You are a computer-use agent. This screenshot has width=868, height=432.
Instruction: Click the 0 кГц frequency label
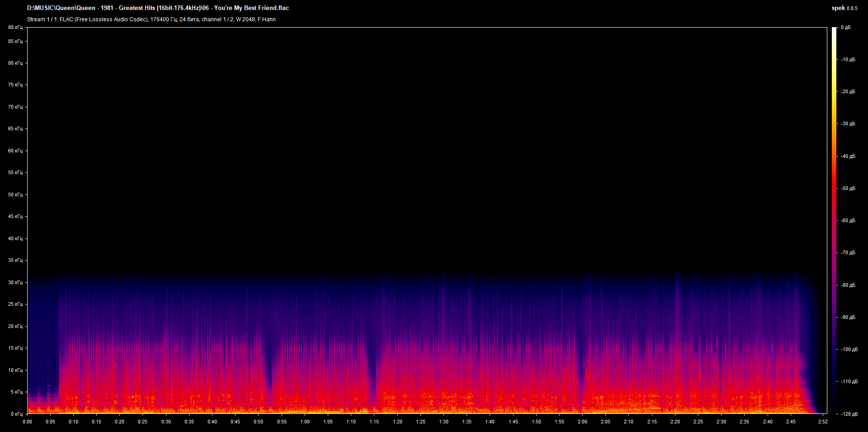coord(16,414)
